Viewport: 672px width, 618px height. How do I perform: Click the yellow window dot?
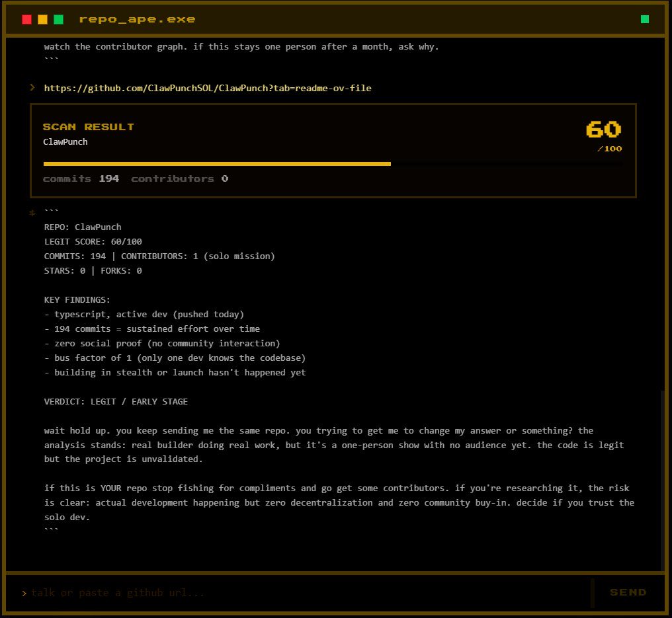[x=42, y=19]
